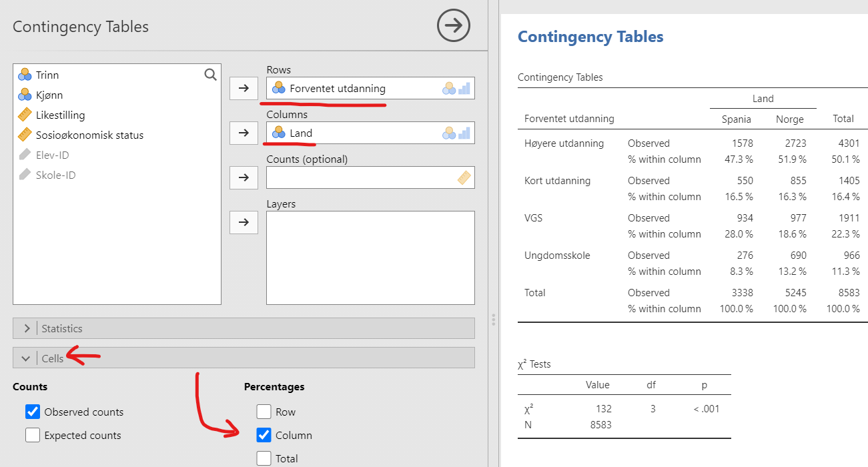Click the variable list search magnifier icon

[x=210, y=75]
